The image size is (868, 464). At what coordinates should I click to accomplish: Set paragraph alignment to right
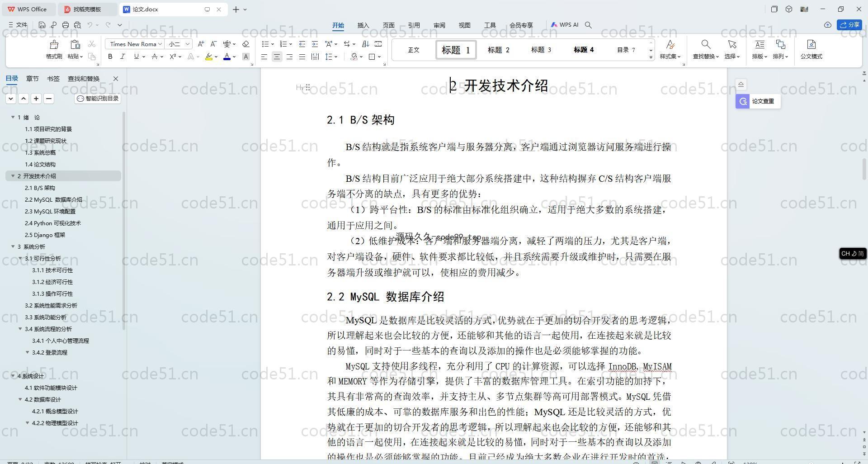click(289, 57)
